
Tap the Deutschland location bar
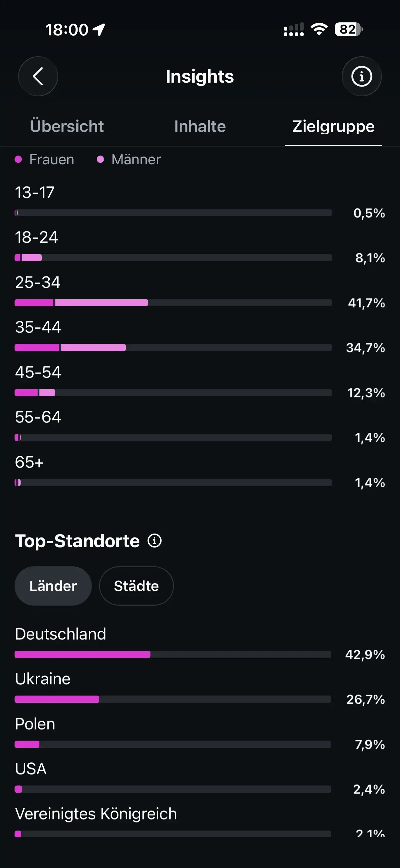[x=173, y=654]
